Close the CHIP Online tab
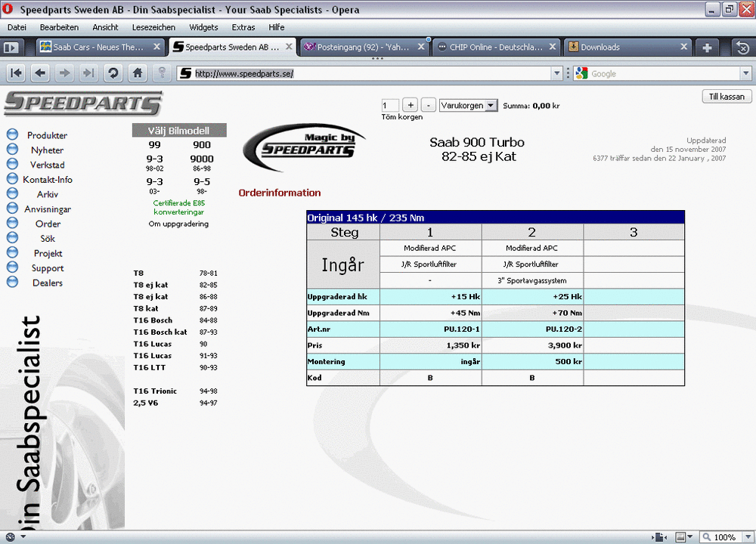The image size is (756, 544). pyautogui.click(x=553, y=47)
